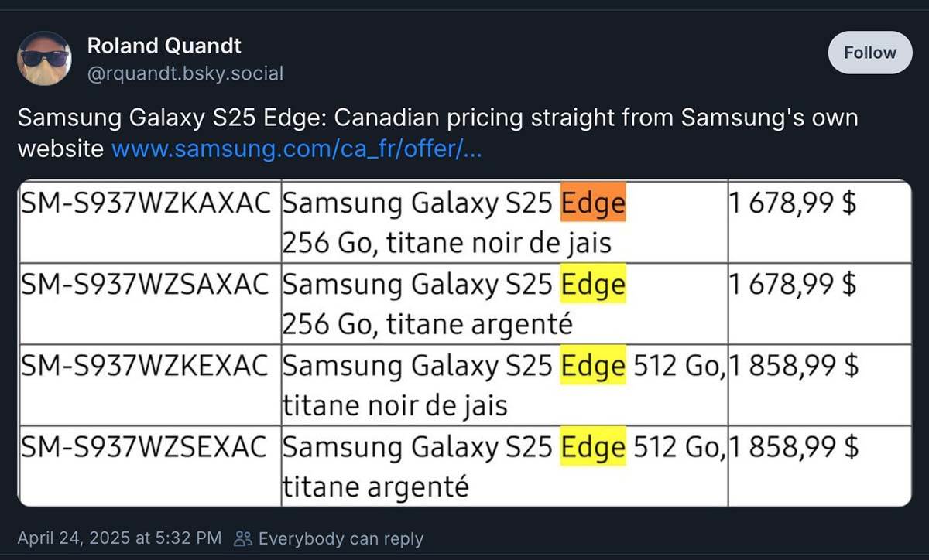Screen dimensions: 929x560
Task: Click Roland Quandt's profile avatar
Action: [44, 59]
